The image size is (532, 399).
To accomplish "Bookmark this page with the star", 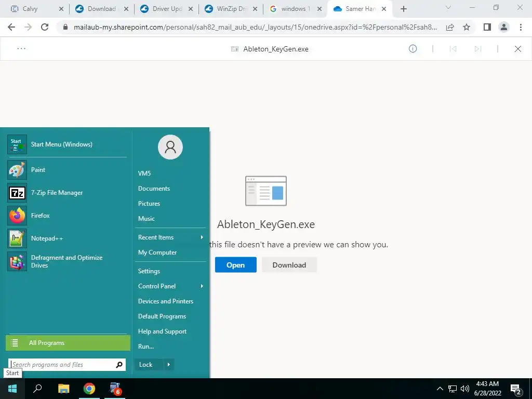I will tap(467, 27).
